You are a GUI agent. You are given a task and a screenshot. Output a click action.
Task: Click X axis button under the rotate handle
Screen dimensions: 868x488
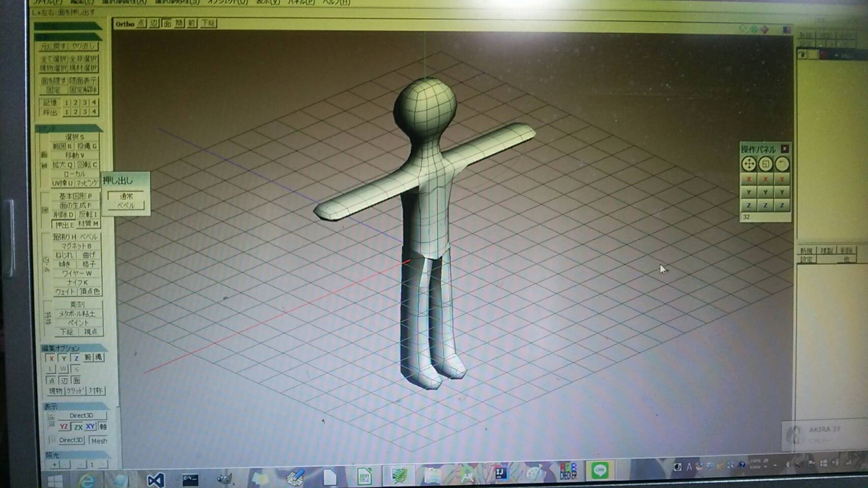click(x=782, y=179)
